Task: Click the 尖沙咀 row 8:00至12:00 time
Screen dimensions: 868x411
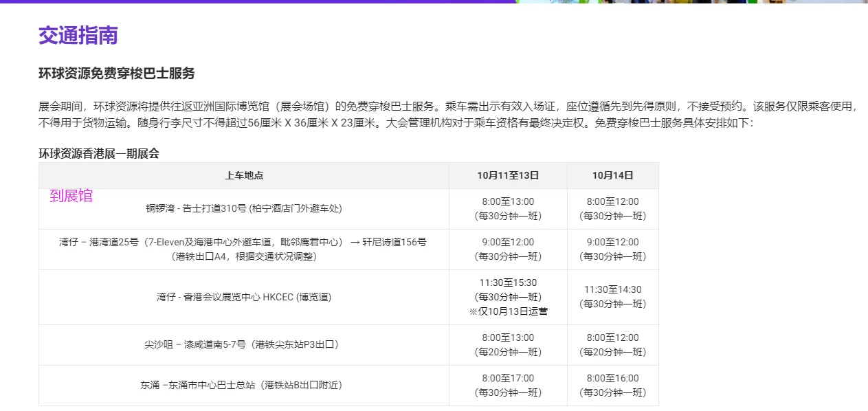Action: point(613,337)
